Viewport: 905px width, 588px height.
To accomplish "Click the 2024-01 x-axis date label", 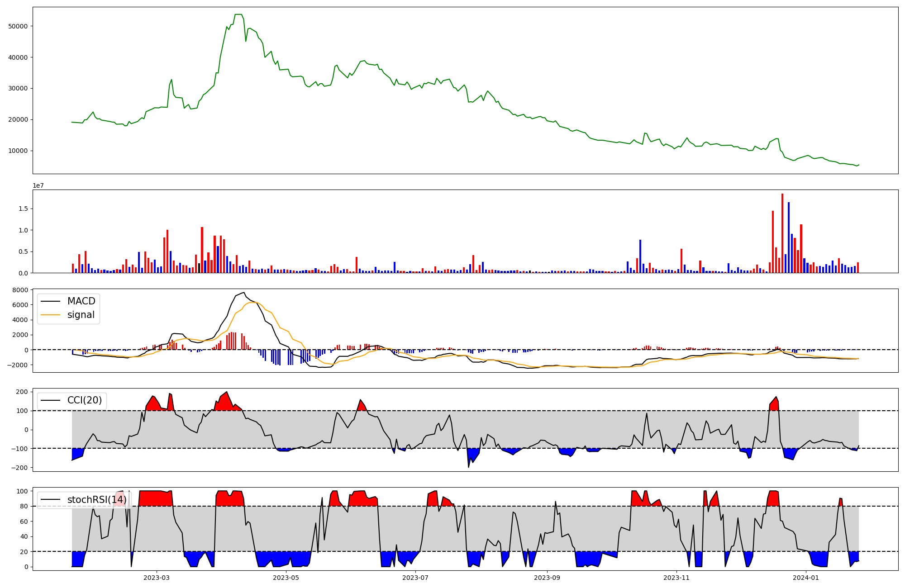I will click(x=806, y=578).
